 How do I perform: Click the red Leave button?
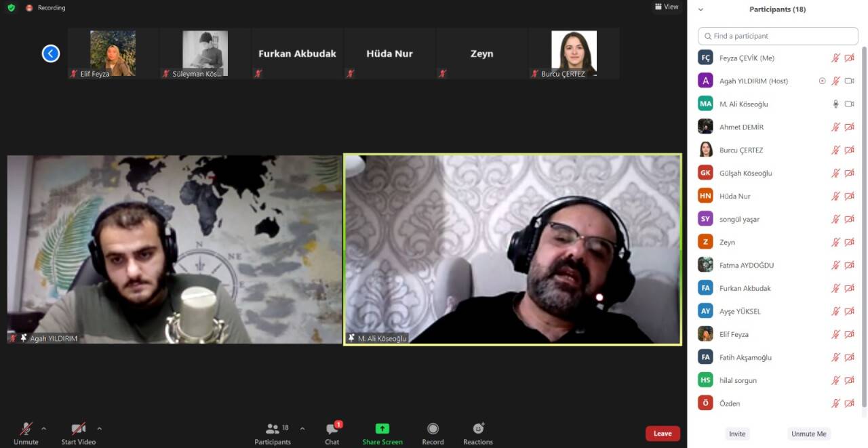663,434
